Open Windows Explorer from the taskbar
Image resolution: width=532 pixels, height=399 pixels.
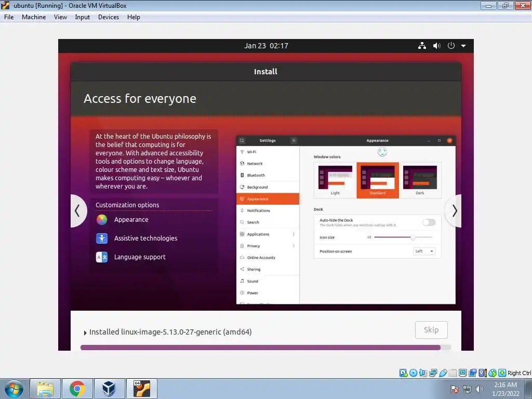point(45,389)
